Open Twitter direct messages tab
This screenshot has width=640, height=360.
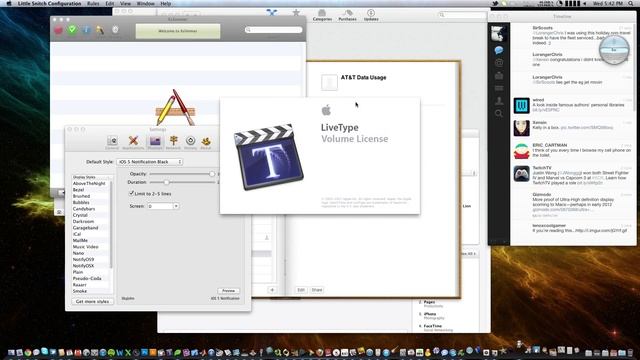pyautogui.click(x=499, y=76)
